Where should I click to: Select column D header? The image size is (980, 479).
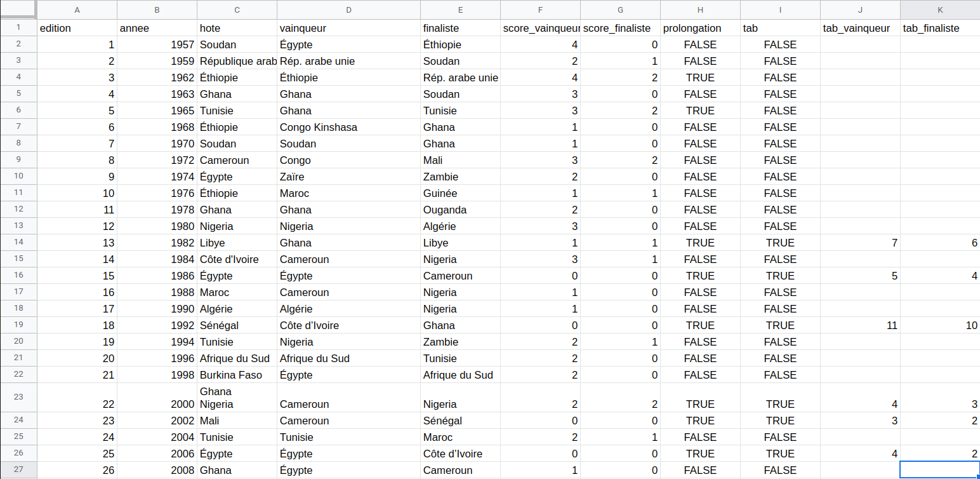click(348, 10)
